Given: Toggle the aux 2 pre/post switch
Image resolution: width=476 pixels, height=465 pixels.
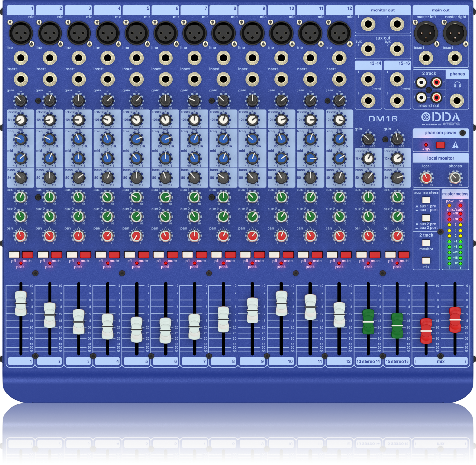Looking at the screenshot, I should pyautogui.click(x=426, y=218).
